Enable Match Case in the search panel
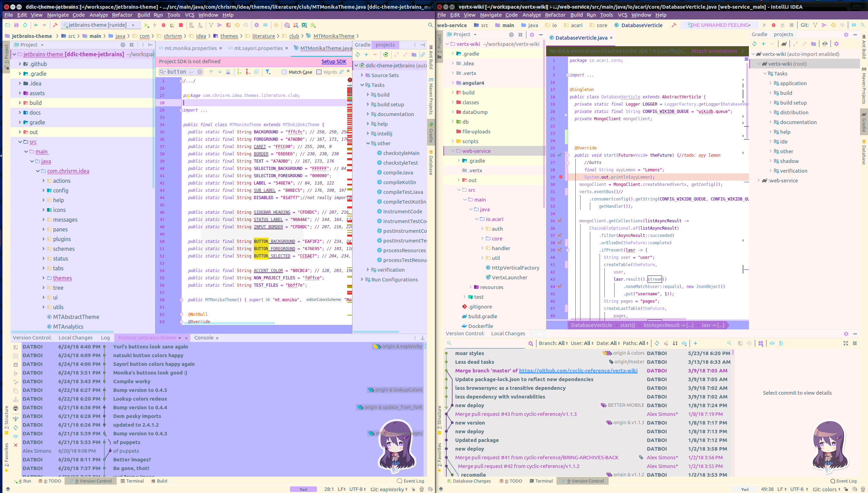This screenshot has width=868, height=493. [285, 72]
